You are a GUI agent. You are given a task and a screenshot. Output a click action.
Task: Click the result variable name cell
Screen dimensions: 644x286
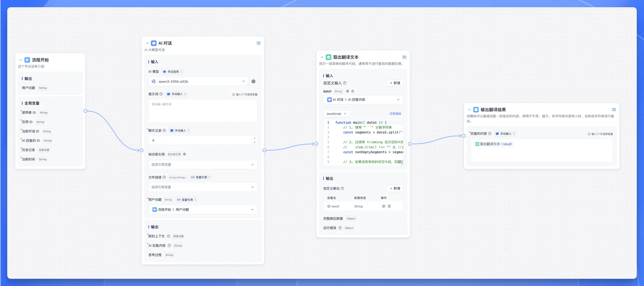point(333,206)
